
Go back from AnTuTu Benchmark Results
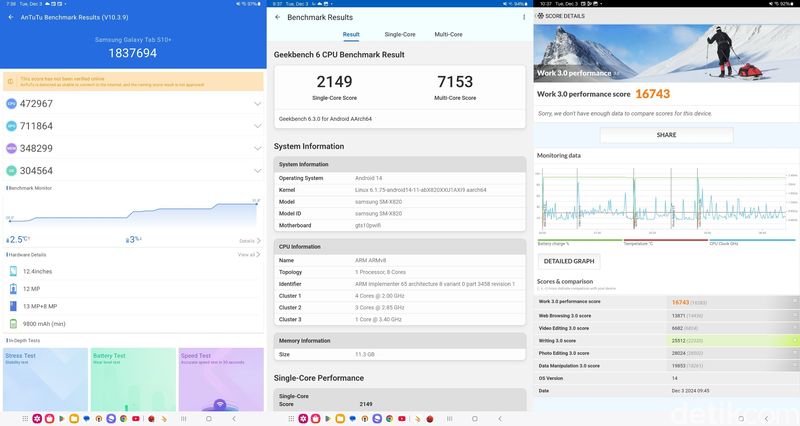click(x=11, y=17)
